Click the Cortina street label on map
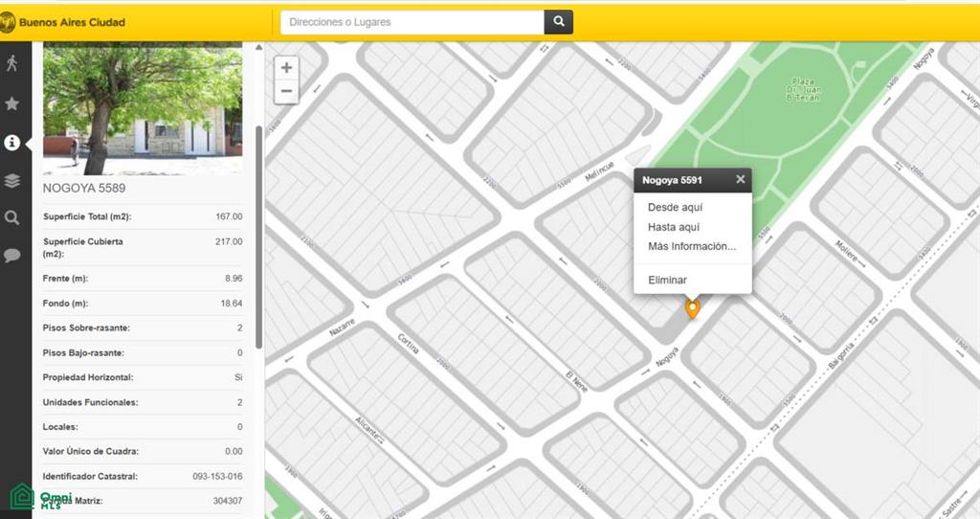980x519 pixels. pyautogui.click(x=408, y=344)
